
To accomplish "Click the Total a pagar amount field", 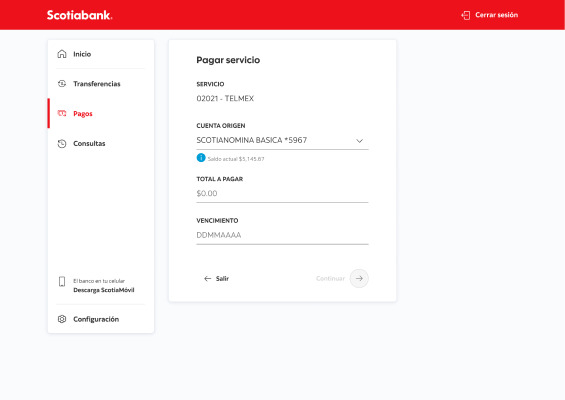I will (282, 194).
